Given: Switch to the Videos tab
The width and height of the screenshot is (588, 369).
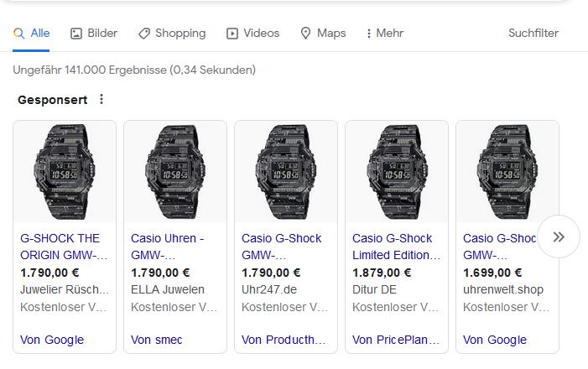Looking at the screenshot, I should 252,34.
